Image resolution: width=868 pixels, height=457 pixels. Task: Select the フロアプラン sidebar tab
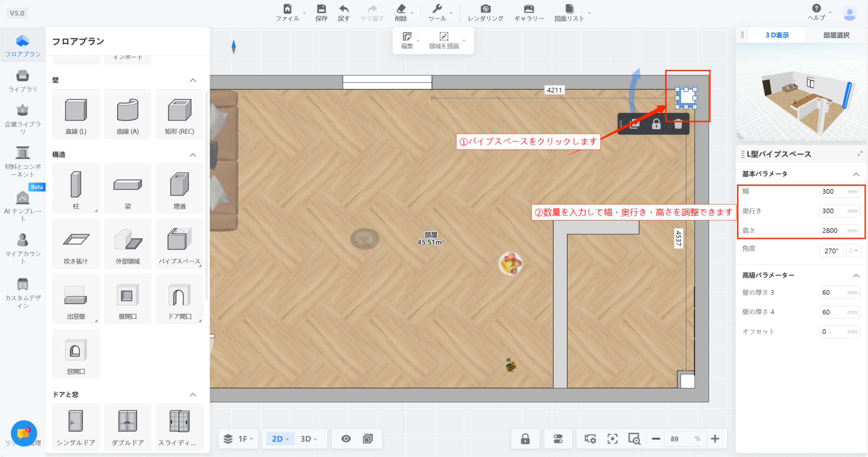pyautogui.click(x=23, y=45)
